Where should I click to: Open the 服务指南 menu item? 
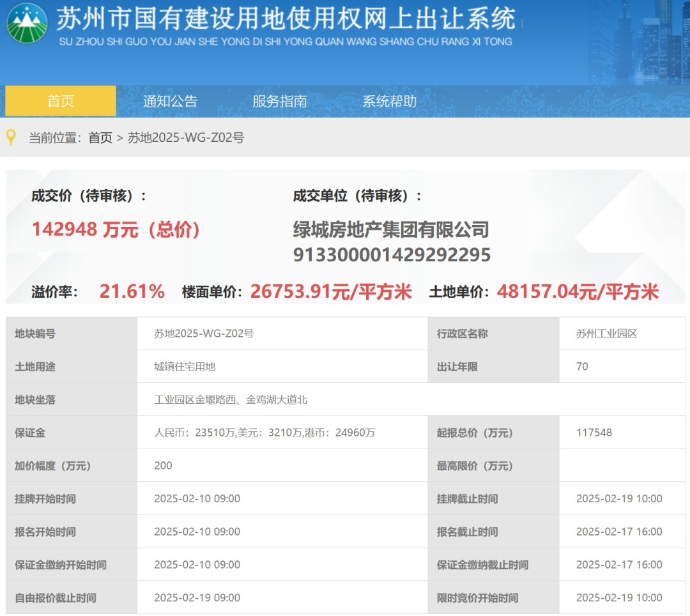[x=280, y=101]
